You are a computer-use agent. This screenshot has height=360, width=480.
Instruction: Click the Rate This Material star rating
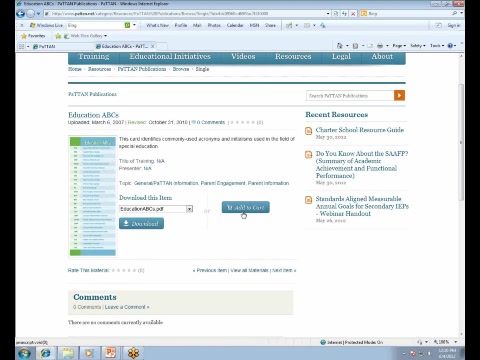124,270
